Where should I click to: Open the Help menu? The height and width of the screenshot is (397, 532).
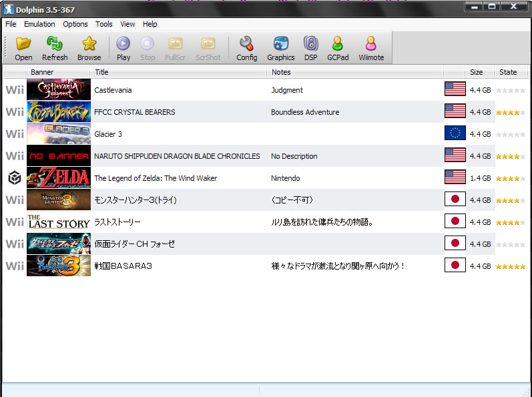[x=150, y=24]
